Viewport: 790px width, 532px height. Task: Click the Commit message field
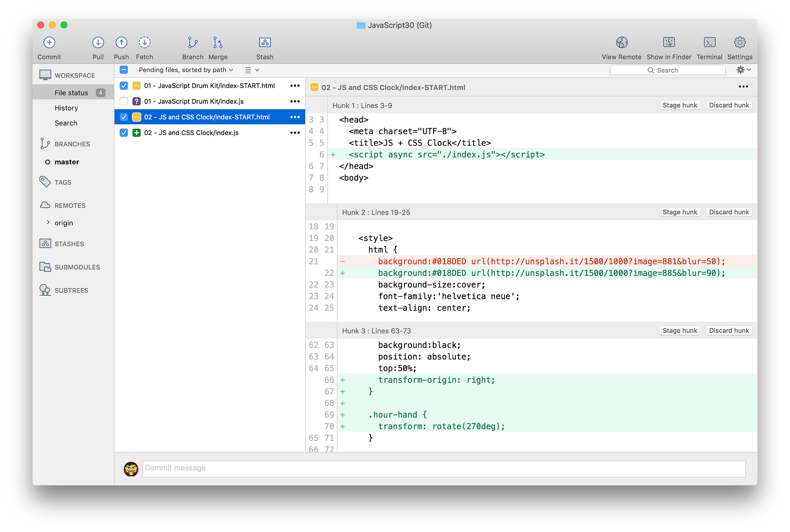(444, 468)
